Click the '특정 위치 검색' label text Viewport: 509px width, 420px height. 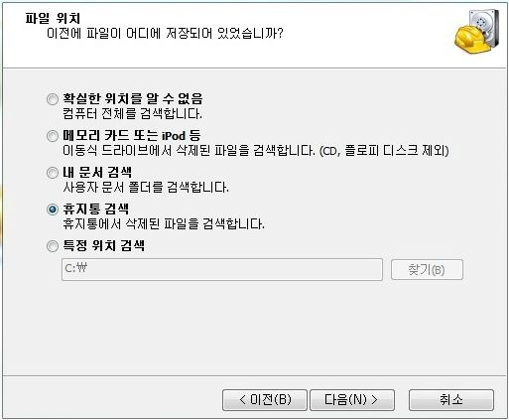(104, 245)
